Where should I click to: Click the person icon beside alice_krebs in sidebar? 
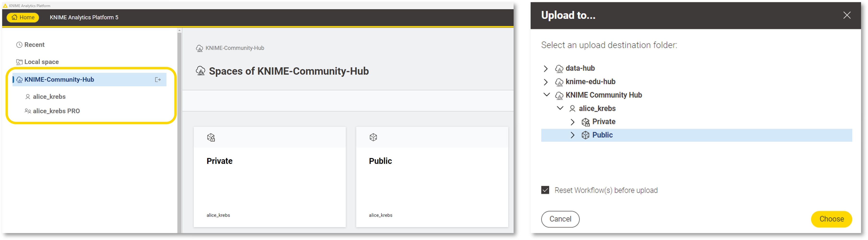click(x=28, y=97)
